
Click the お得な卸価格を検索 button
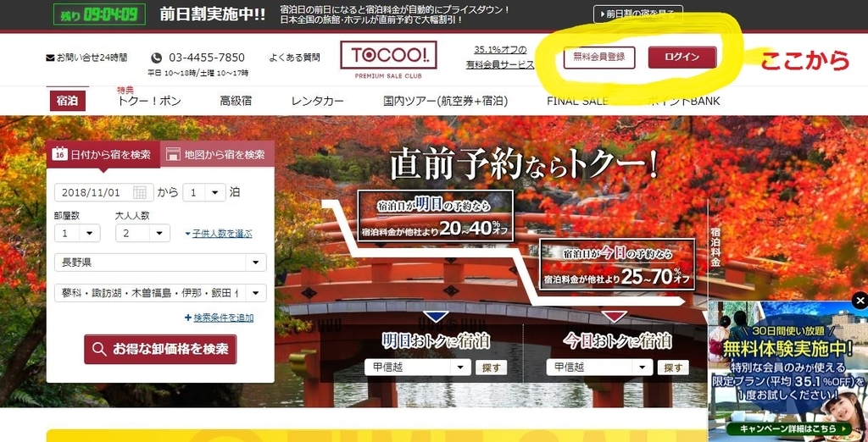click(x=160, y=349)
